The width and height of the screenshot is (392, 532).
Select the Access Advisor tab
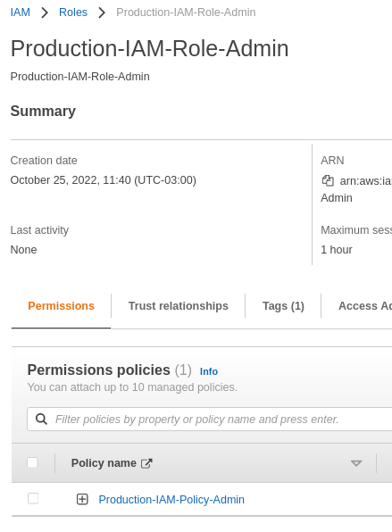[x=365, y=306]
